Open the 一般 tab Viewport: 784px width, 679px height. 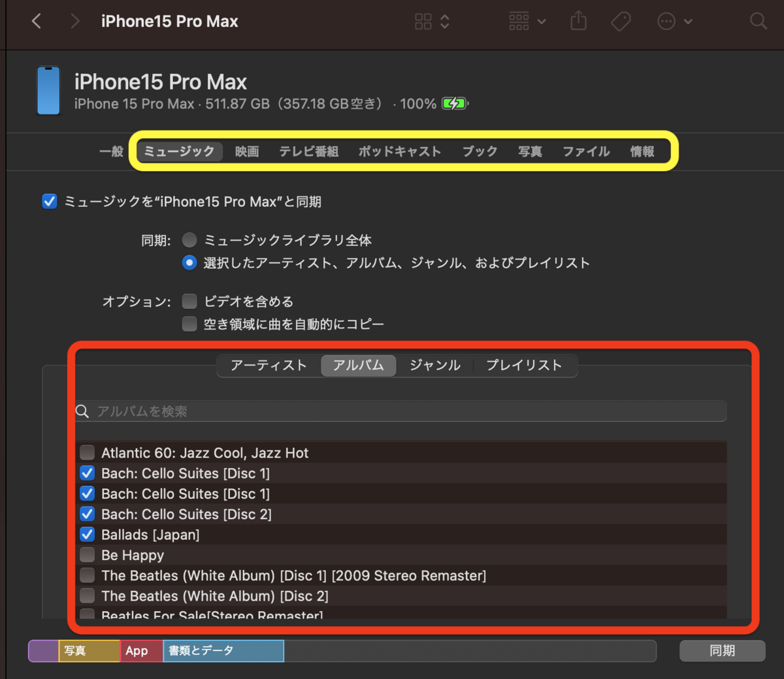(111, 151)
